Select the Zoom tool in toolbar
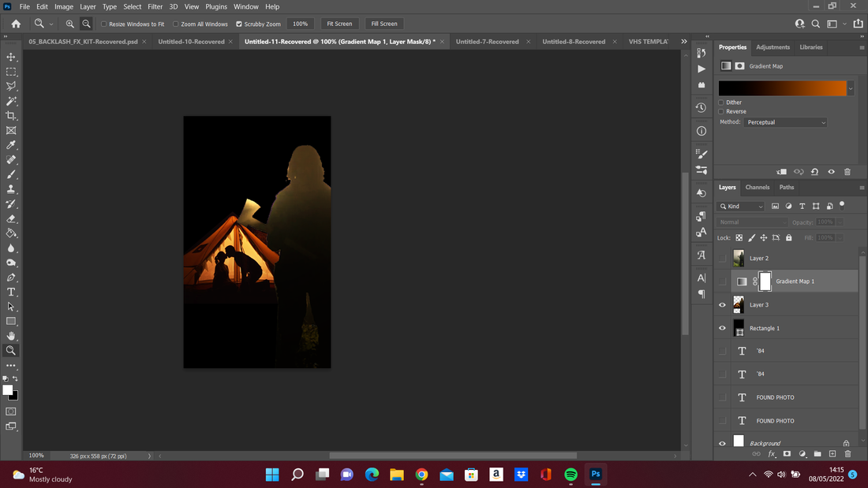 coord(11,350)
